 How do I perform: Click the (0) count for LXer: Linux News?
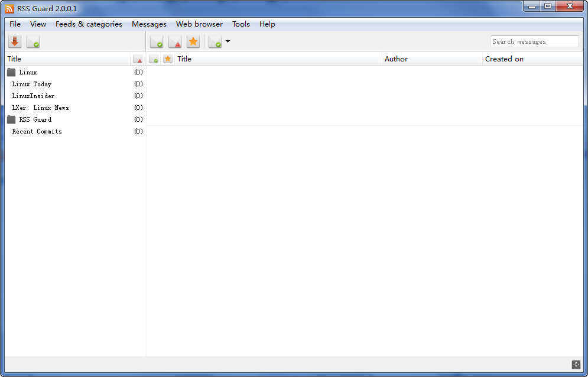(x=138, y=108)
